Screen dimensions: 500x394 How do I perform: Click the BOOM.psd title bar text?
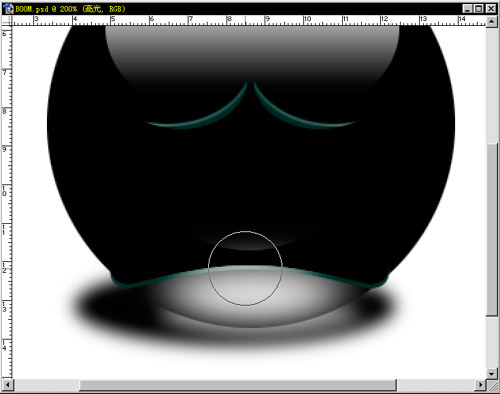[70, 9]
